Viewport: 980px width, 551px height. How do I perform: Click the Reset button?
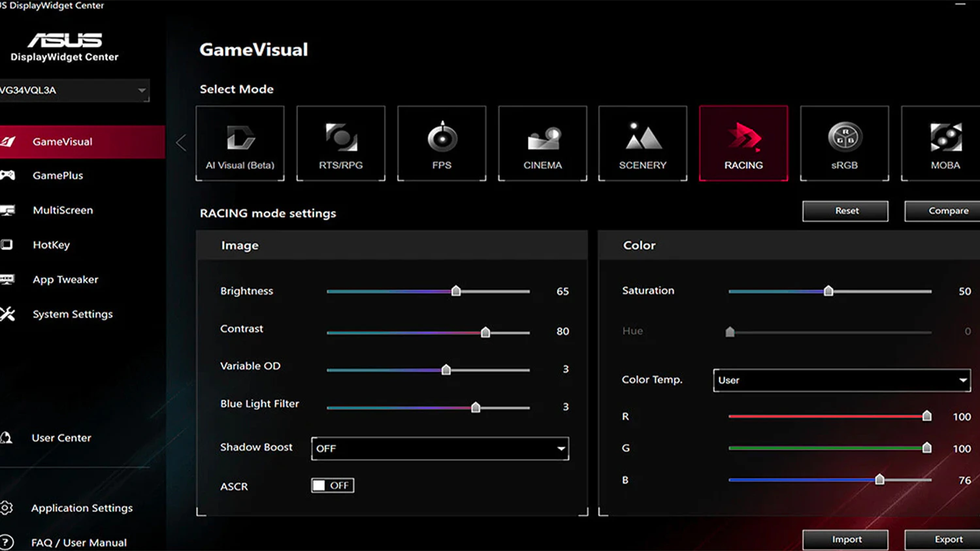click(845, 211)
